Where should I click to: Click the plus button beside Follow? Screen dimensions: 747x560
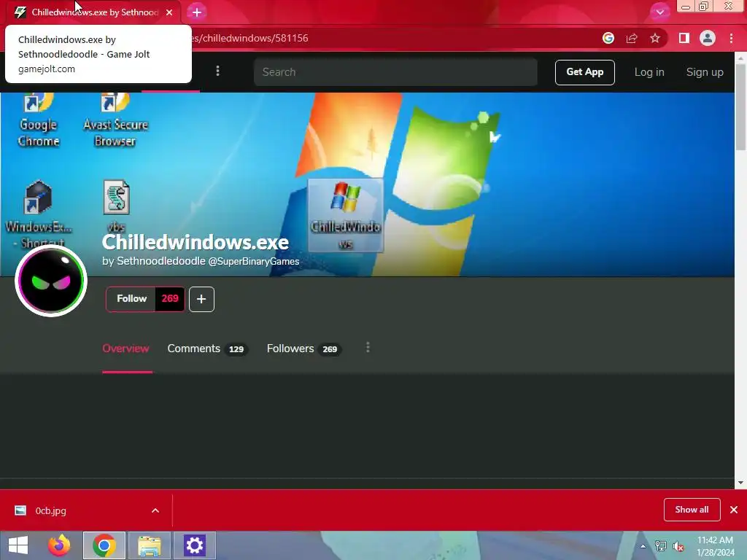click(x=201, y=299)
